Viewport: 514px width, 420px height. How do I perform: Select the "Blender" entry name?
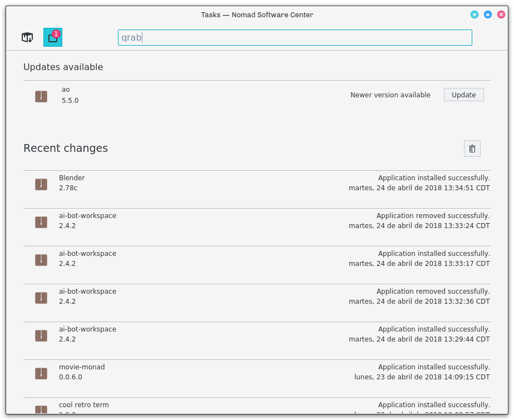[72, 177]
